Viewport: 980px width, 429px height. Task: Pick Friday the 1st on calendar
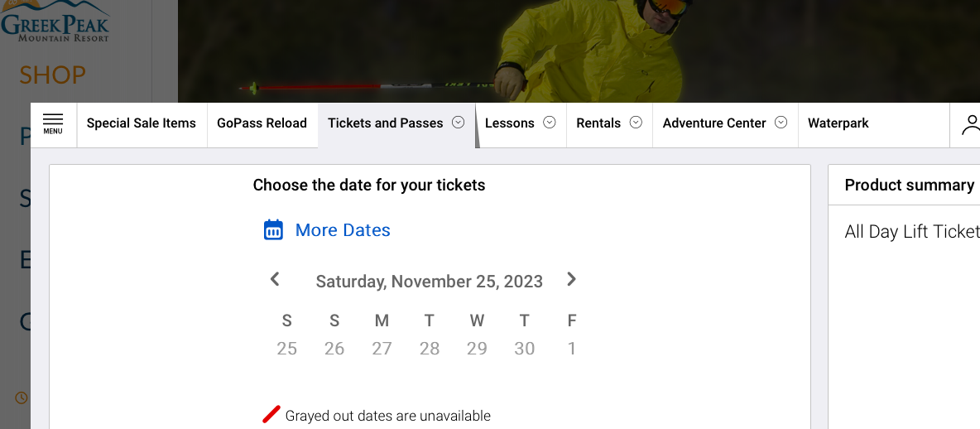coord(572,349)
